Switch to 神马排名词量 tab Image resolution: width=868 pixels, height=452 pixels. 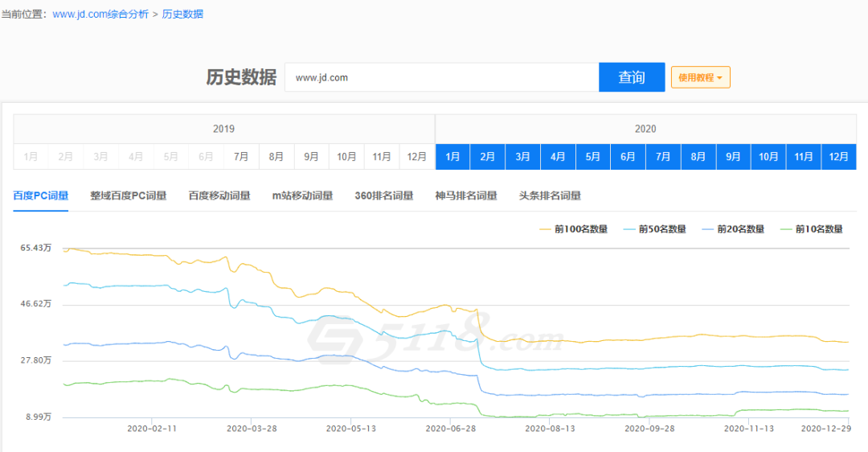(466, 195)
